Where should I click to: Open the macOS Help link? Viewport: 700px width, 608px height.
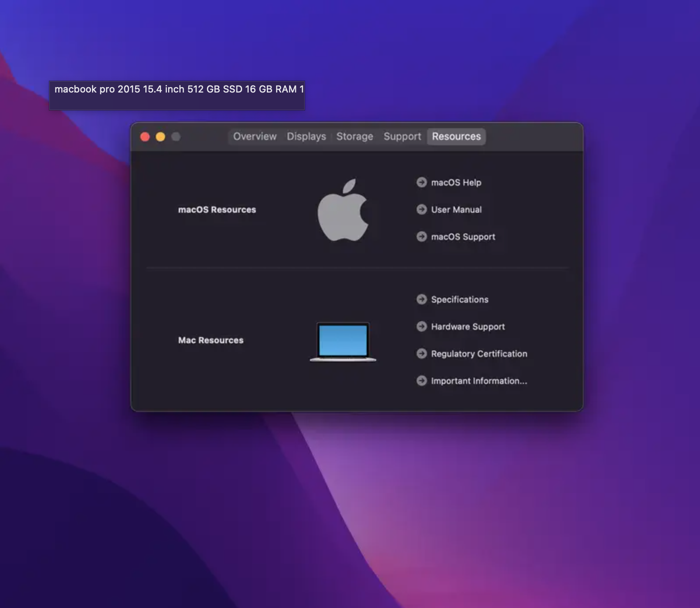pos(456,182)
